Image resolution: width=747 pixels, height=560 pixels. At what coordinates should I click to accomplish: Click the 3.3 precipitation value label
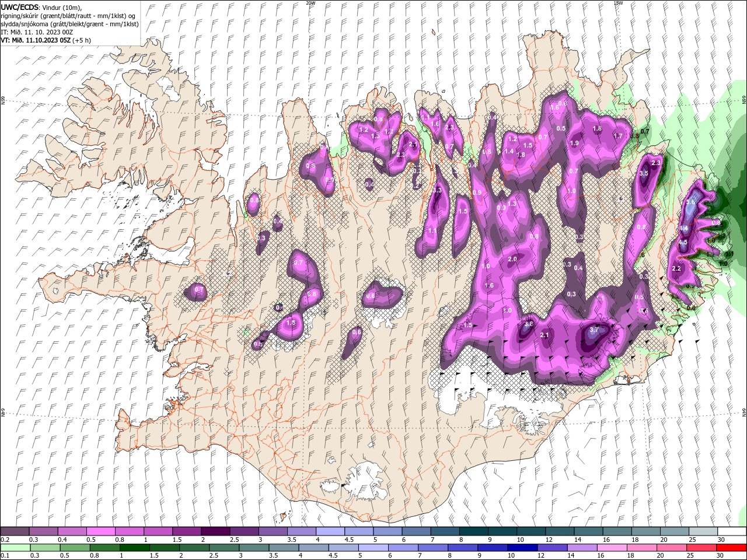click(437, 191)
